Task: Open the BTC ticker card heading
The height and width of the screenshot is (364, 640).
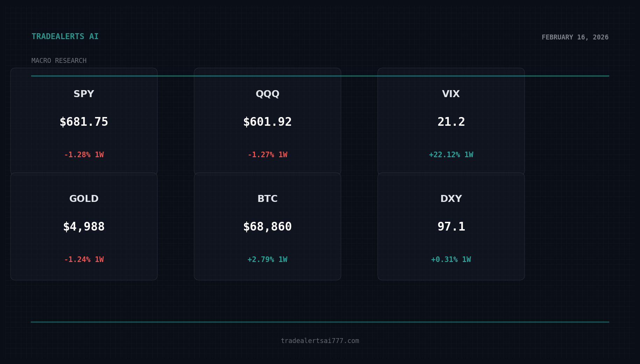Action: point(268,199)
